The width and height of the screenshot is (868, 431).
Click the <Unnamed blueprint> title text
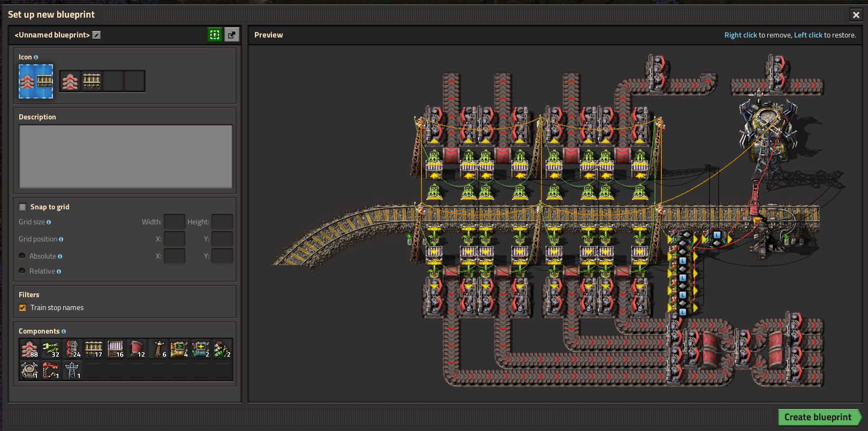pos(52,35)
